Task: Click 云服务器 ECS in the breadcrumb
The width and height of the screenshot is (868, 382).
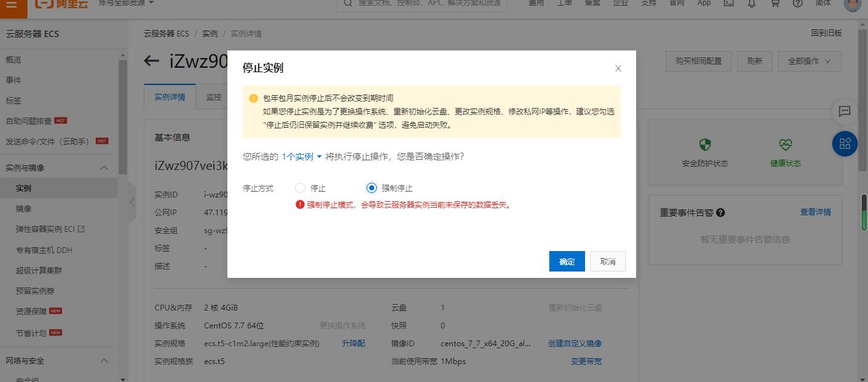Action: coord(166,34)
